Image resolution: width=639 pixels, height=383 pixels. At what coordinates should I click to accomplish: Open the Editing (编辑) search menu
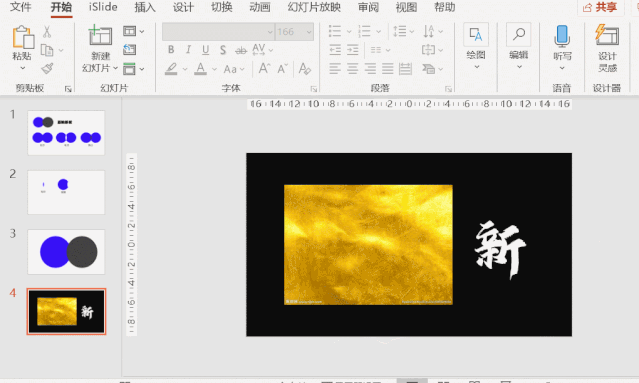pos(519,46)
